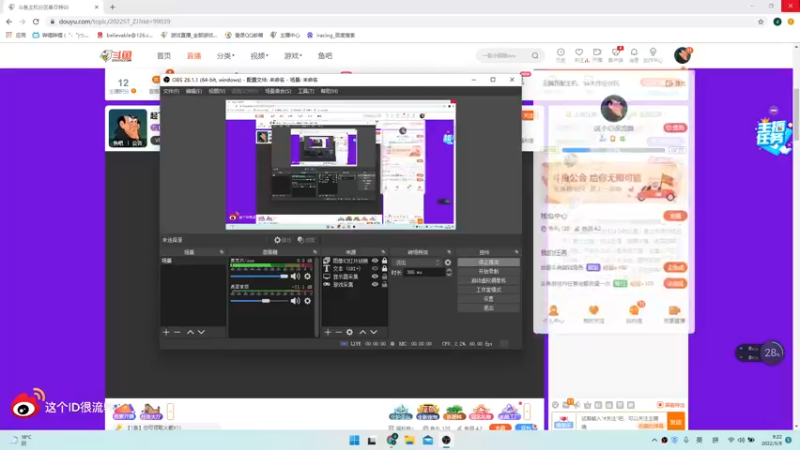The width and height of the screenshot is (800, 450).
Task: Open settings gear for second mixer channel
Action: pos(307,301)
